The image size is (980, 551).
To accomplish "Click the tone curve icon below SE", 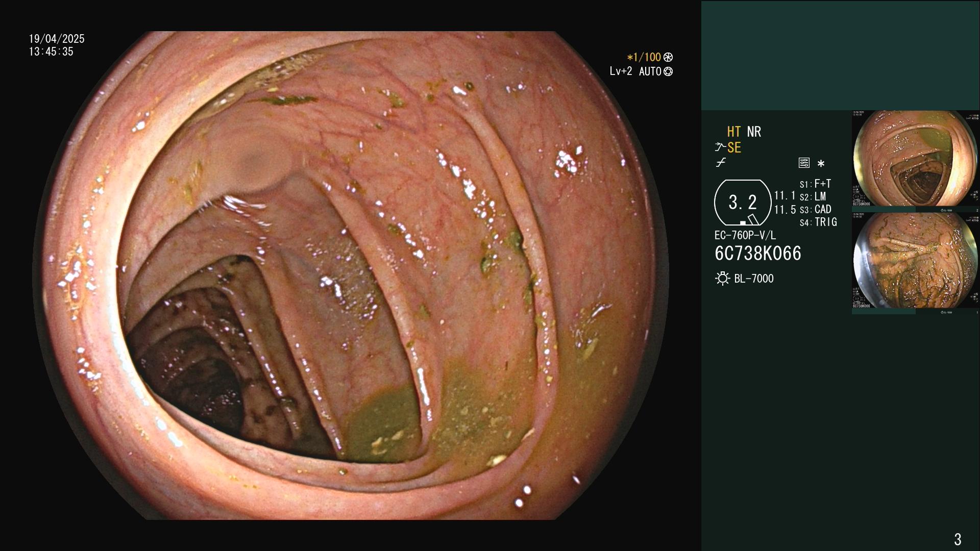I will pyautogui.click(x=721, y=163).
